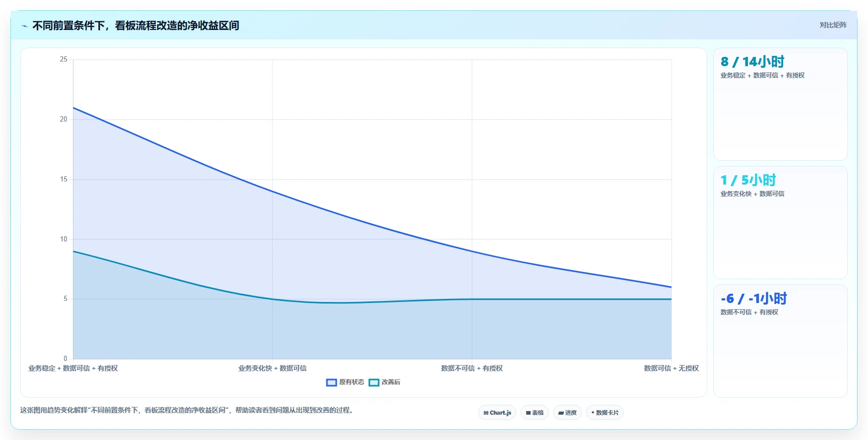Click the 1 / 5小时 data card

pos(780,222)
